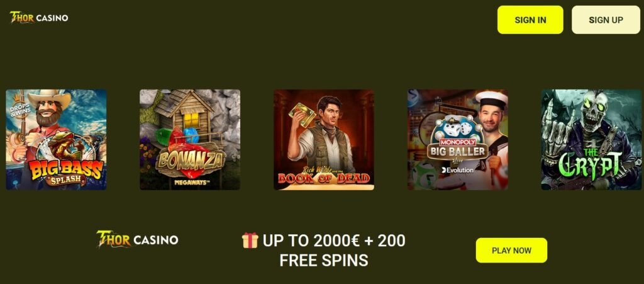
Task: Open the Big Bass Splash game
Action: (x=56, y=140)
